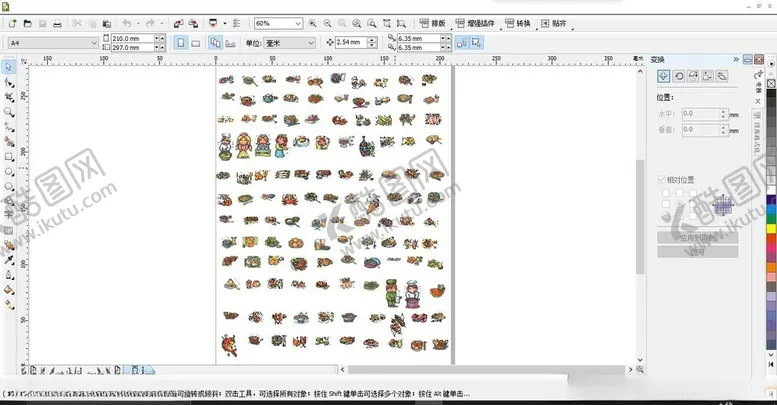
Task: Select the Crop tool
Action: coord(9,97)
